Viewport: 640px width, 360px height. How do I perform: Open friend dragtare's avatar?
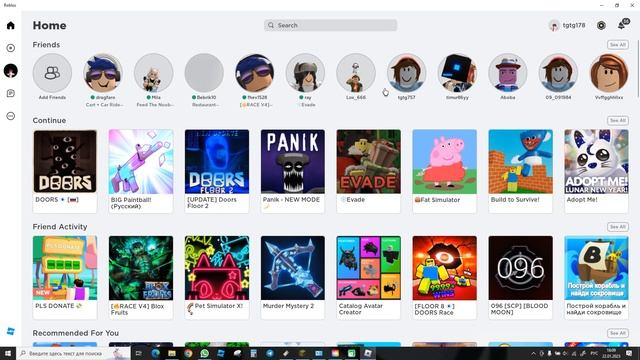[103, 73]
